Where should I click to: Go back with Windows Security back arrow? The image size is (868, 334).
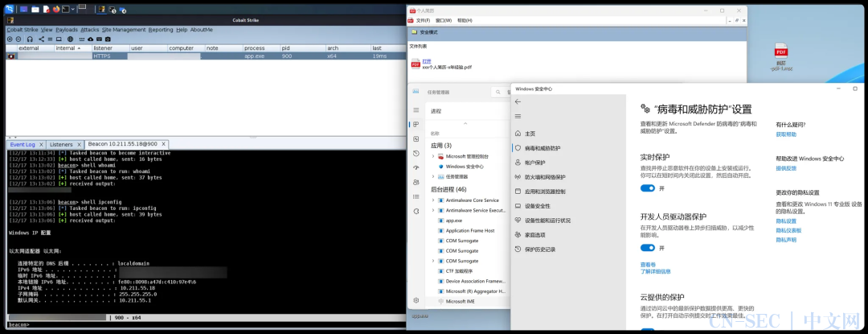point(518,102)
